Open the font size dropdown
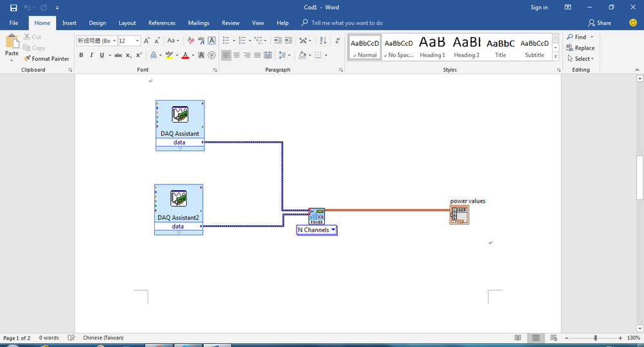Image resolution: width=644 pixels, height=347 pixels. pos(137,41)
